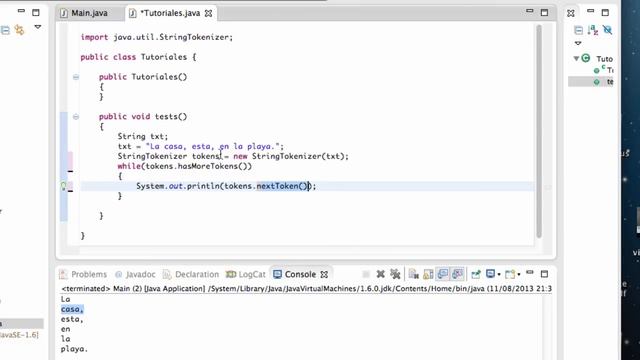Click the 'String txt;' code line

[143, 136]
